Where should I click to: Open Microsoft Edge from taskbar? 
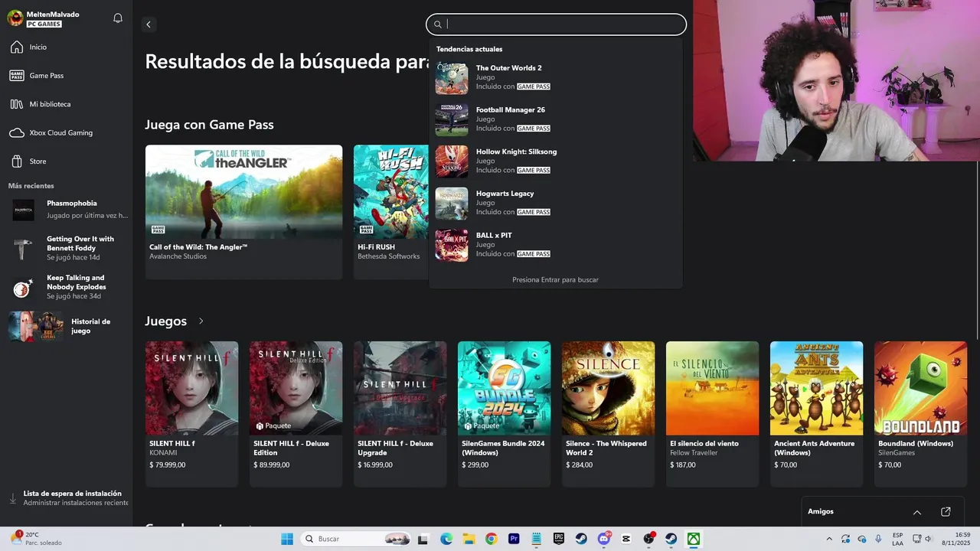pos(446,539)
